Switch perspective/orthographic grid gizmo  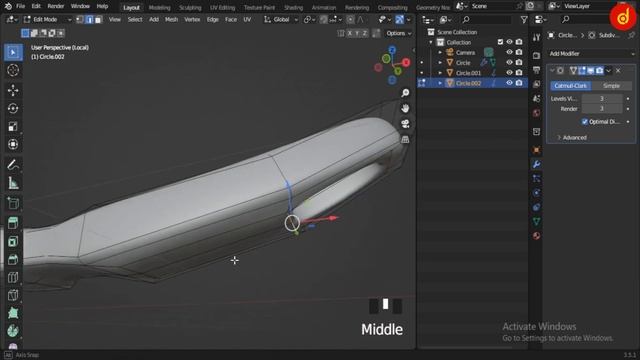(x=405, y=140)
